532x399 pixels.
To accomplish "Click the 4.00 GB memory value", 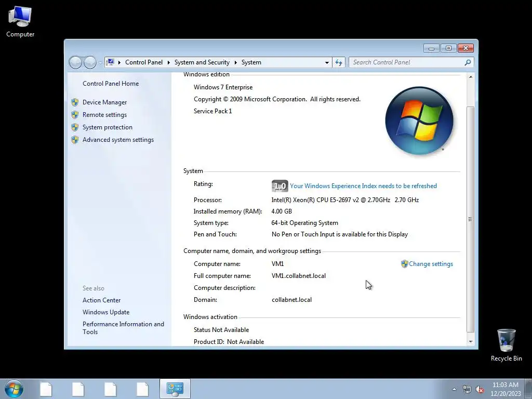I will tap(282, 211).
